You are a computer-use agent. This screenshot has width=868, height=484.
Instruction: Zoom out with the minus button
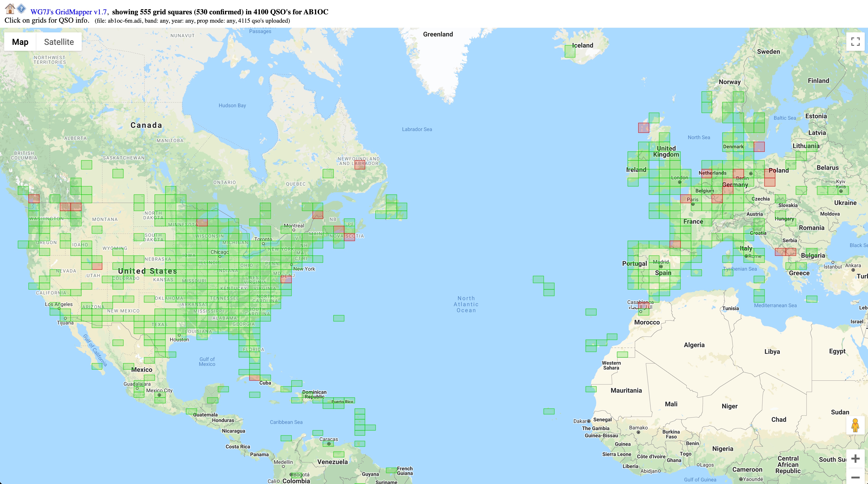point(855,477)
